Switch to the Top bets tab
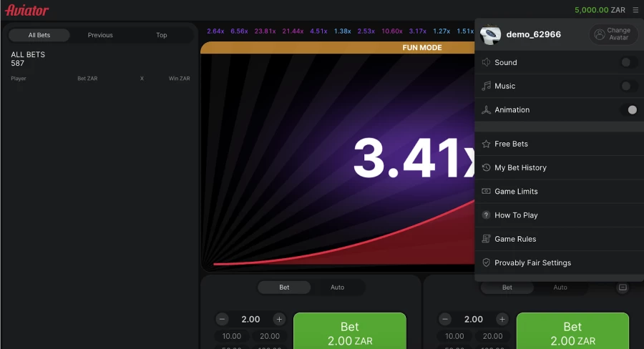 click(162, 35)
